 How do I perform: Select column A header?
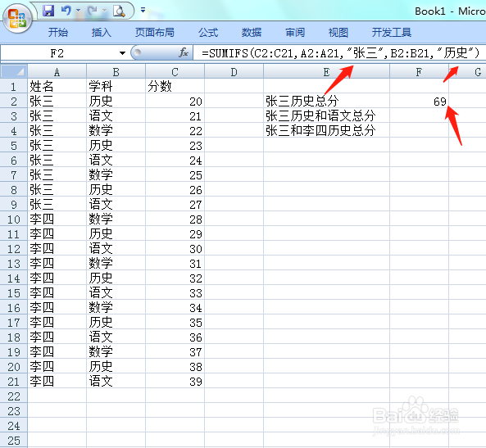[57, 72]
